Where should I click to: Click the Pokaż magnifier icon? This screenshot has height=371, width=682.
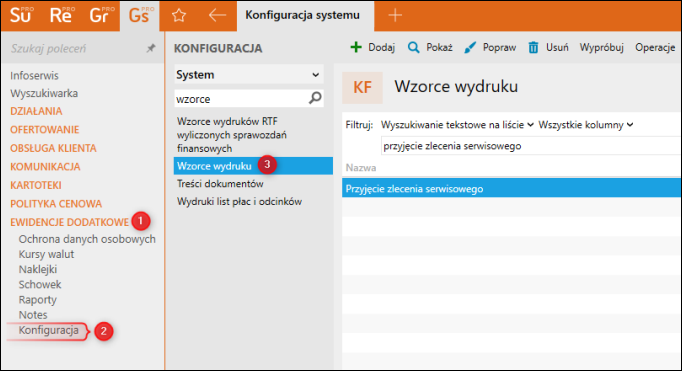pyautogui.click(x=413, y=47)
